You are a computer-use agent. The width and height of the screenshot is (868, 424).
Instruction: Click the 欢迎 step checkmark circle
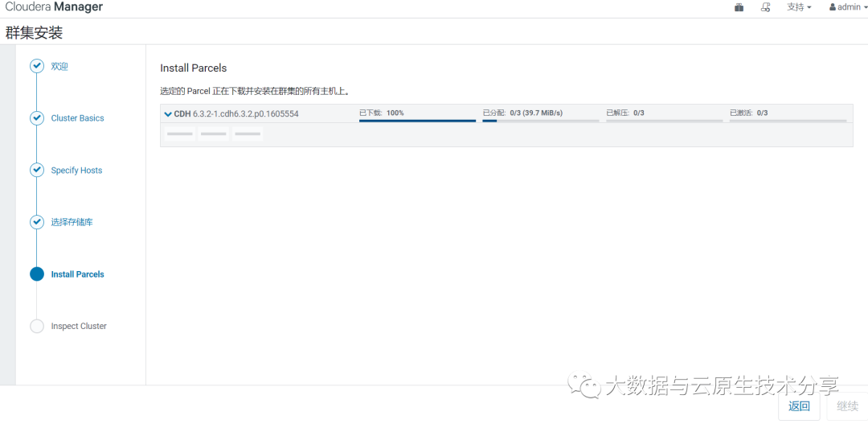(x=36, y=67)
